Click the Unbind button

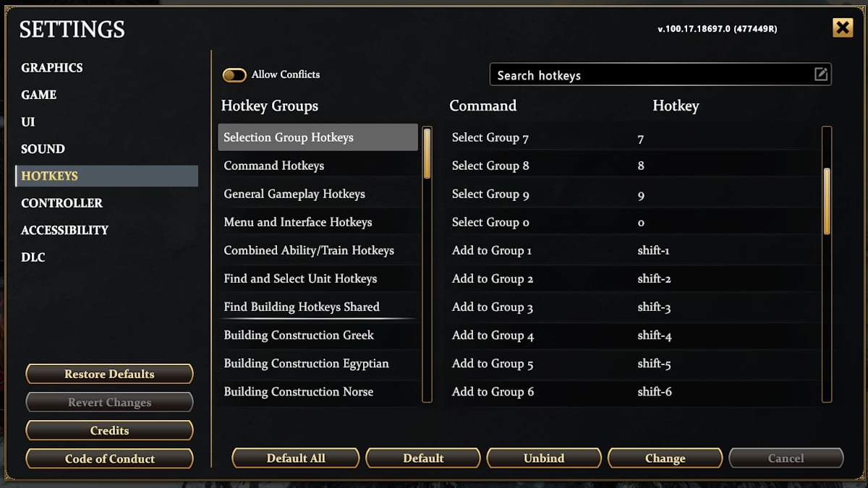pyautogui.click(x=544, y=458)
